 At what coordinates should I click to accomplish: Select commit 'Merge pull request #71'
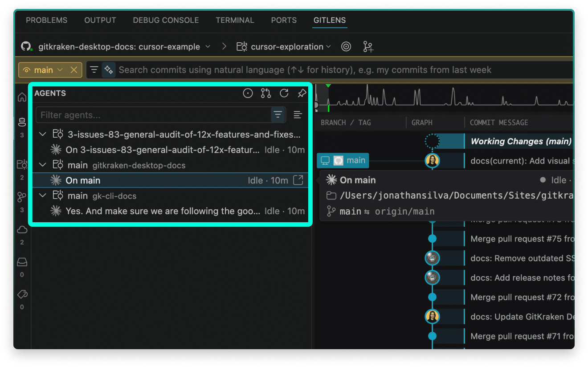522,336
